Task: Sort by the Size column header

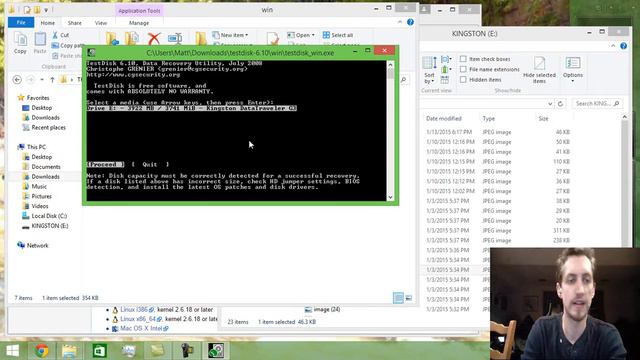Action: click(543, 118)
